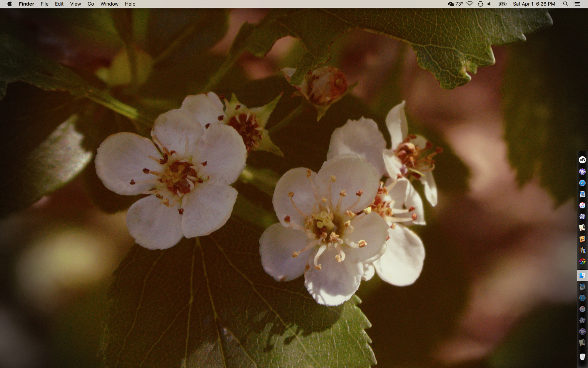Viewport: 588px width, 368px height.
Task: Open the bright Safari compass Dock icon
Action: coord(582,183)
